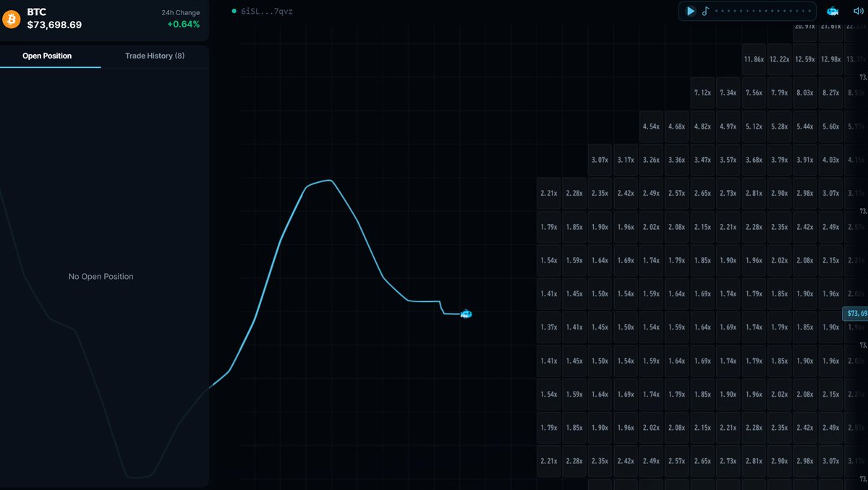Click the fish marker at the line's end

click(x=467, y=314)
